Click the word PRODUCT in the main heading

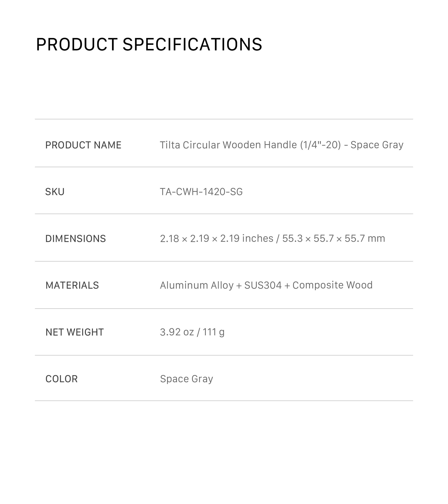tap(77, 45)
